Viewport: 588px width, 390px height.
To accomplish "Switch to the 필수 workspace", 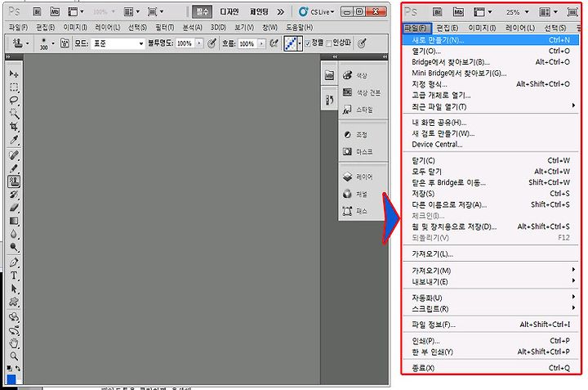I will tap(203, 12).
